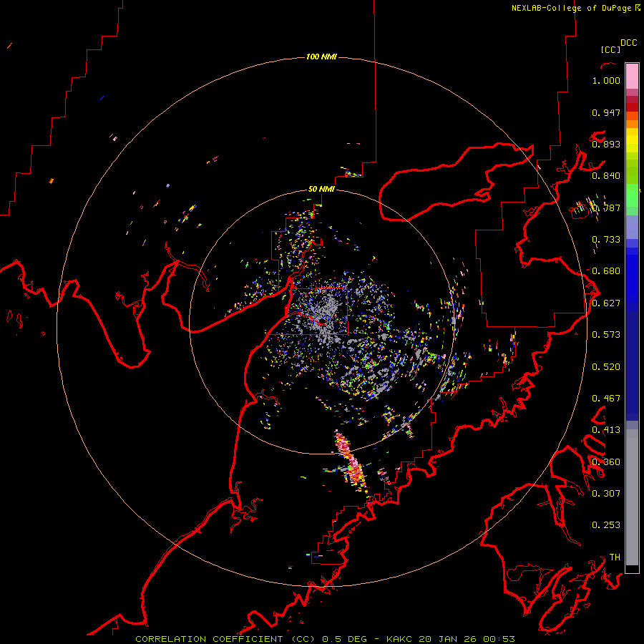Click the 100 NMI range ring label
The width and height of the screenshot is (644, 644).
321,57
